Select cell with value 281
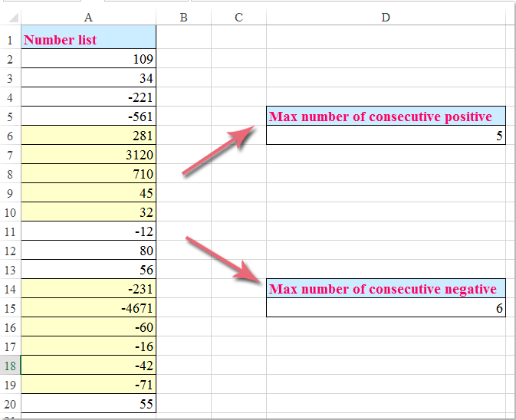The image size is (516, 420). click(89, 136)
